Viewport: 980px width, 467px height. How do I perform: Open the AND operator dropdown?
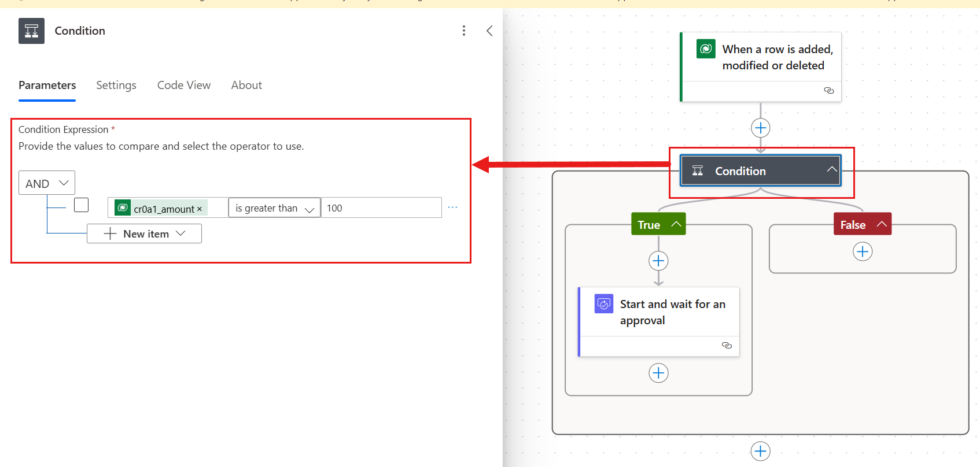coord(47,183)
